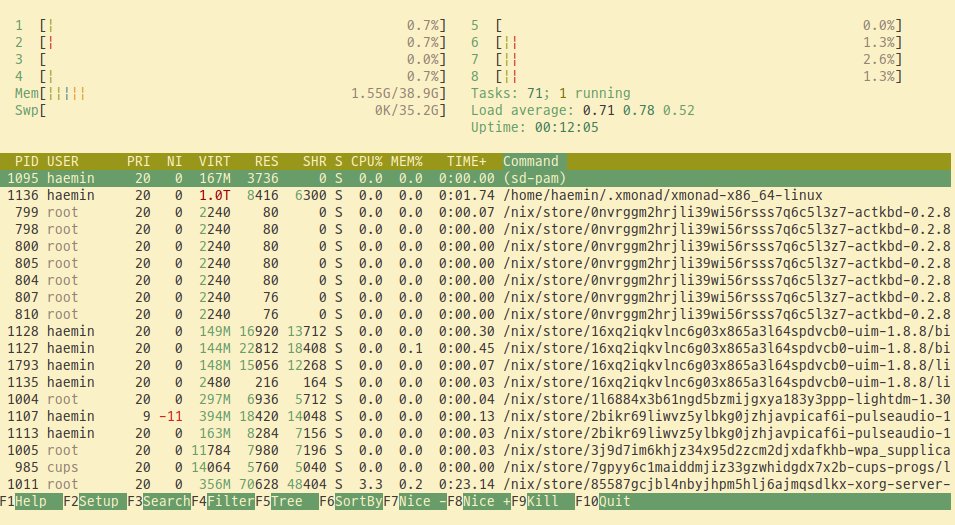Sort by the VIRT column header
The image size is (955, 525).
(214, 161)
